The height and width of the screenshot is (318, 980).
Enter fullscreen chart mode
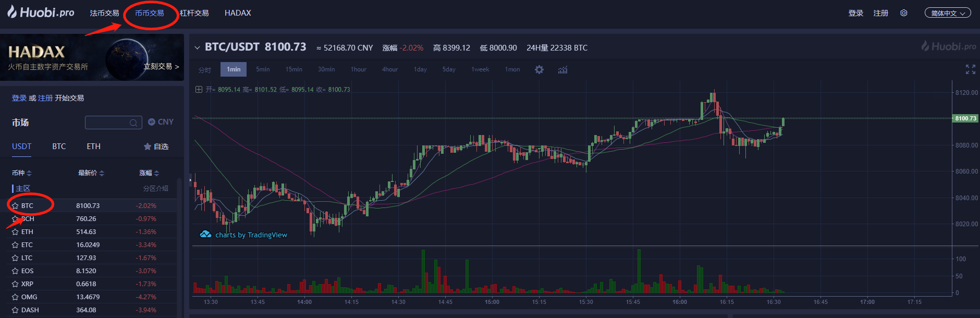970,69
